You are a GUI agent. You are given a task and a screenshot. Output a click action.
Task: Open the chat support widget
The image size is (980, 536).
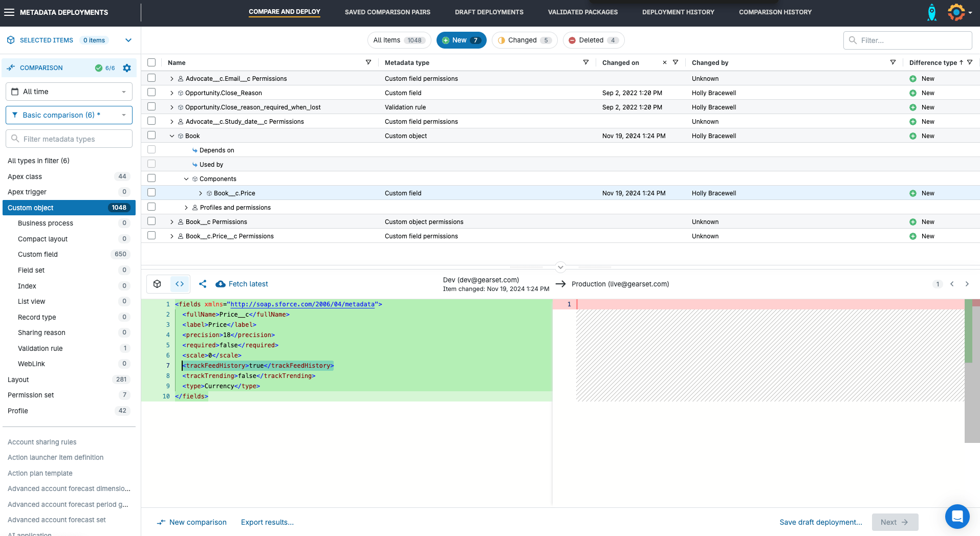(x=957, y=517)
